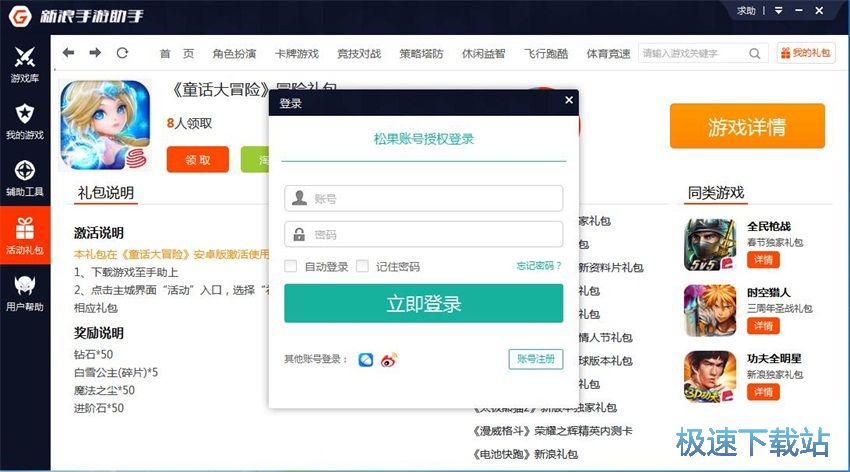Click the forward arrow navigation icon
The image size is (850, 472).
95,53
